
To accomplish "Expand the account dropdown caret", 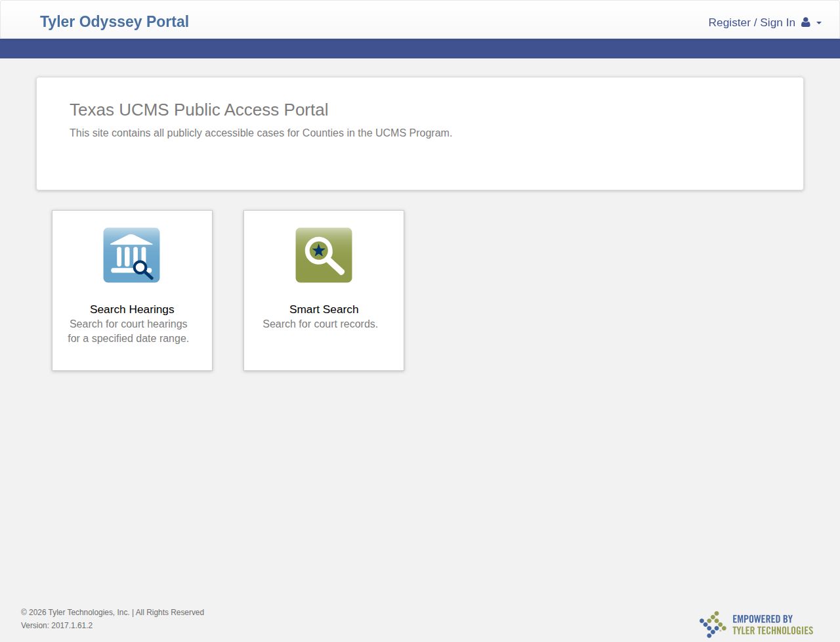I will (819, 23).
